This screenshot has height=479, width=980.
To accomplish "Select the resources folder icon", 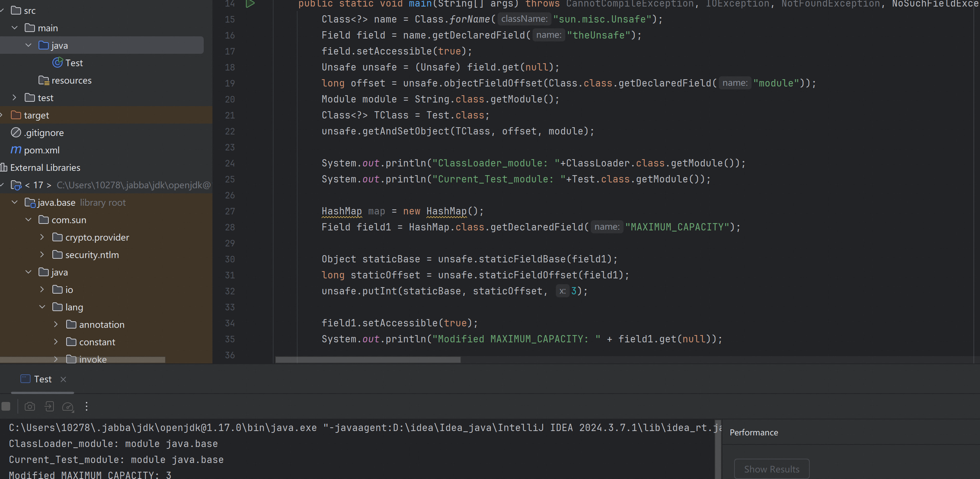I will pyautogui.click(x=44, y=80).
